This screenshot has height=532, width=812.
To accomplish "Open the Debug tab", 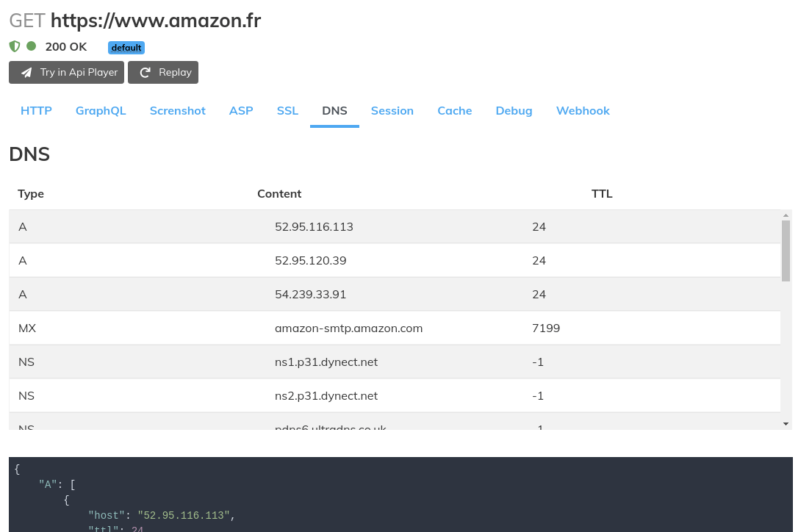I will 514,111.
